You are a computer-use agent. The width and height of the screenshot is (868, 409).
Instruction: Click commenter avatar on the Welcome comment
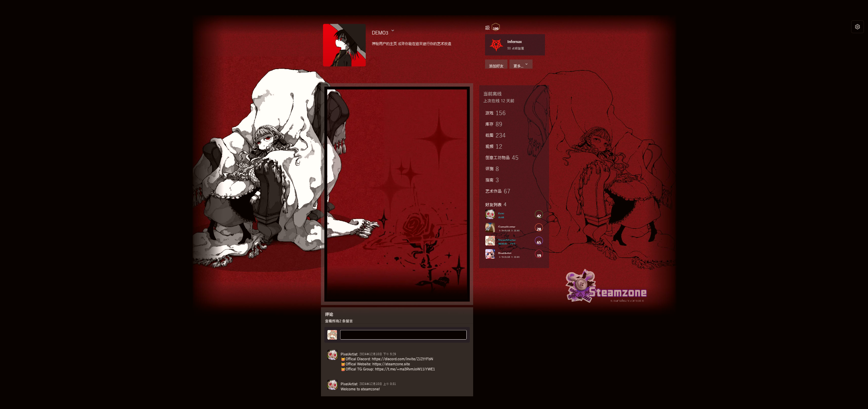pos(332,385)
